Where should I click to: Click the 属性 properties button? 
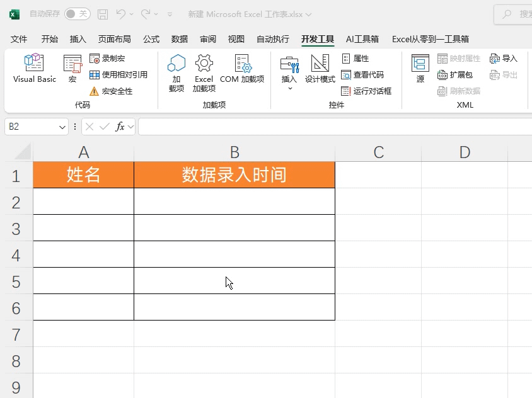point(356,59)
